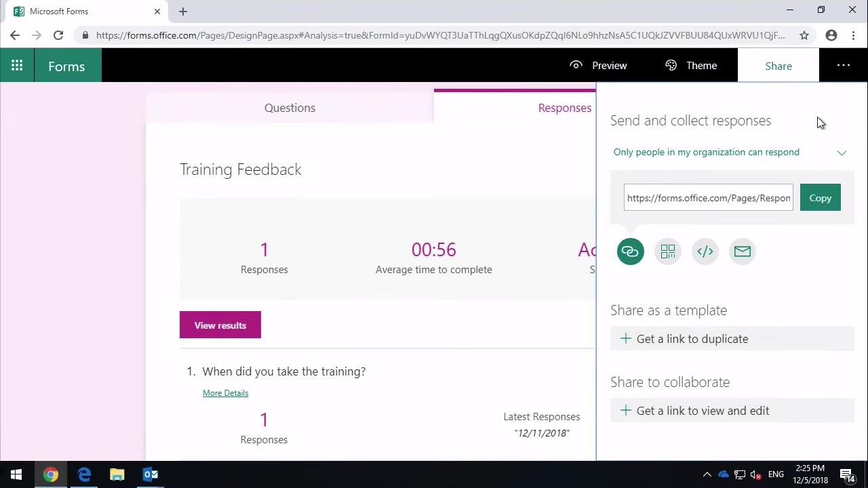Open the notification center icon

pos(846,474)
